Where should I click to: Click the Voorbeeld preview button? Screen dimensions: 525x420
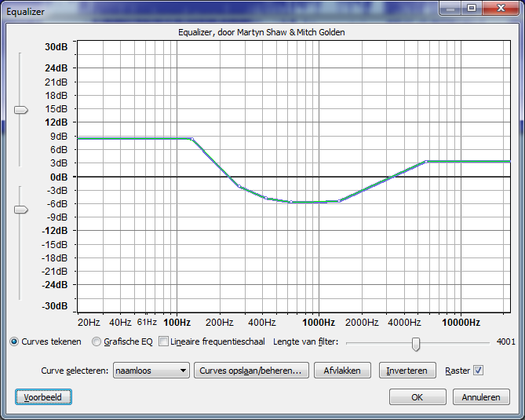pyautogui.click(x=43, y=397)
